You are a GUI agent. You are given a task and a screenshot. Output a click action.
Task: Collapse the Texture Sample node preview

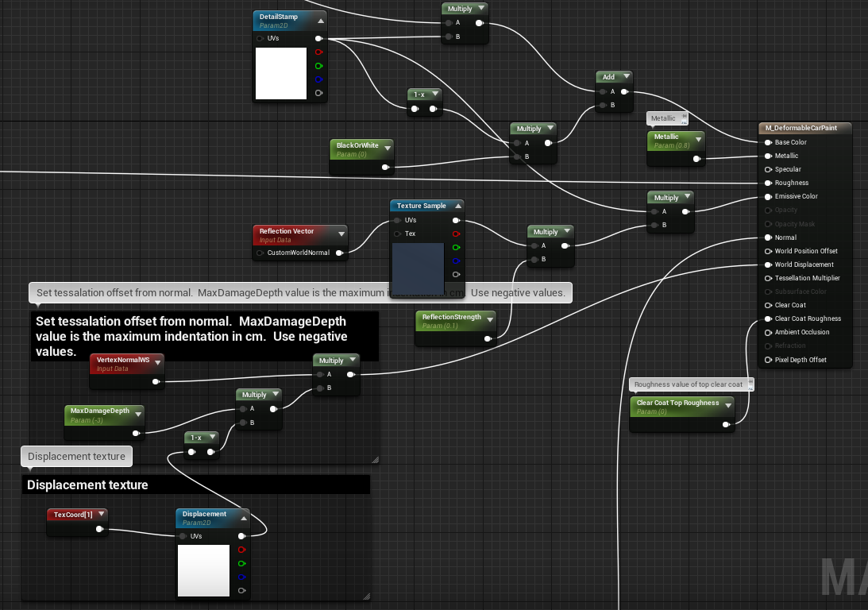point(456,207)
